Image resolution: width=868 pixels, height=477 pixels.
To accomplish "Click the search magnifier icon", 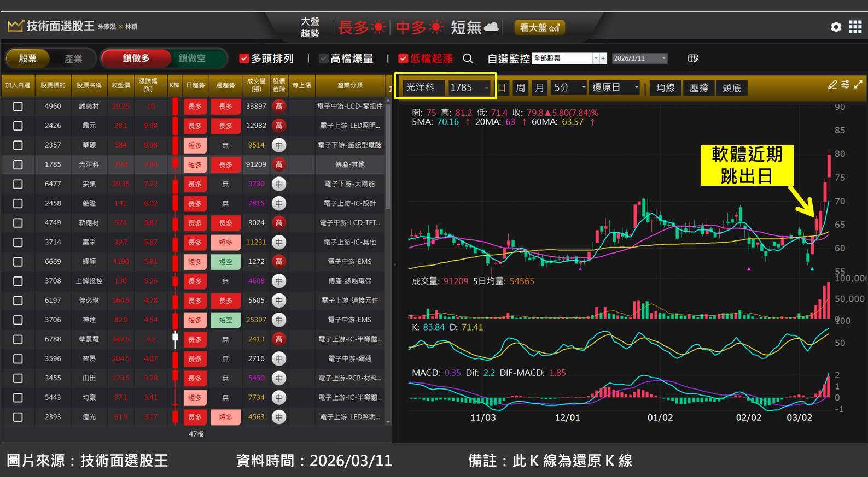I will pos(468,58).
